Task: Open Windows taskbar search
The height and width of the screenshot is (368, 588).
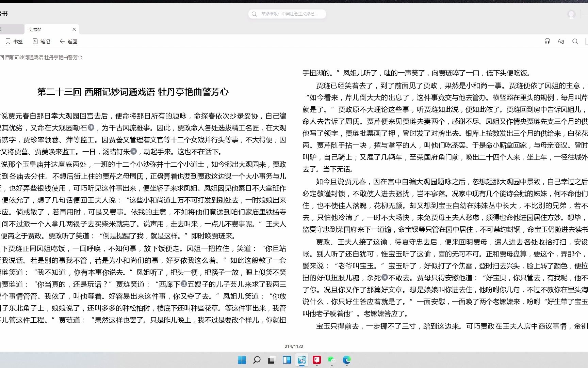Action: (257, 360)
